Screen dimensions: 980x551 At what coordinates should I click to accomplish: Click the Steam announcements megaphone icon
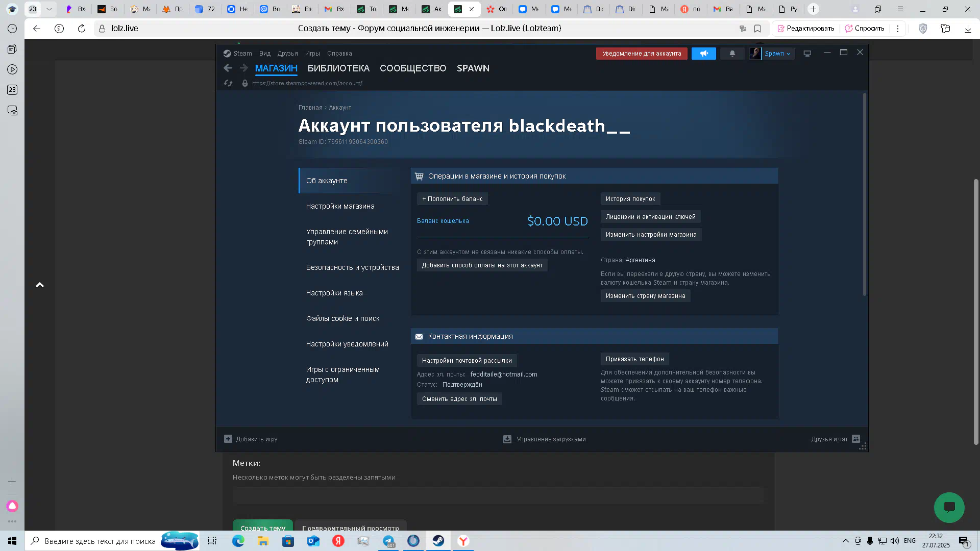click(704, 54)
